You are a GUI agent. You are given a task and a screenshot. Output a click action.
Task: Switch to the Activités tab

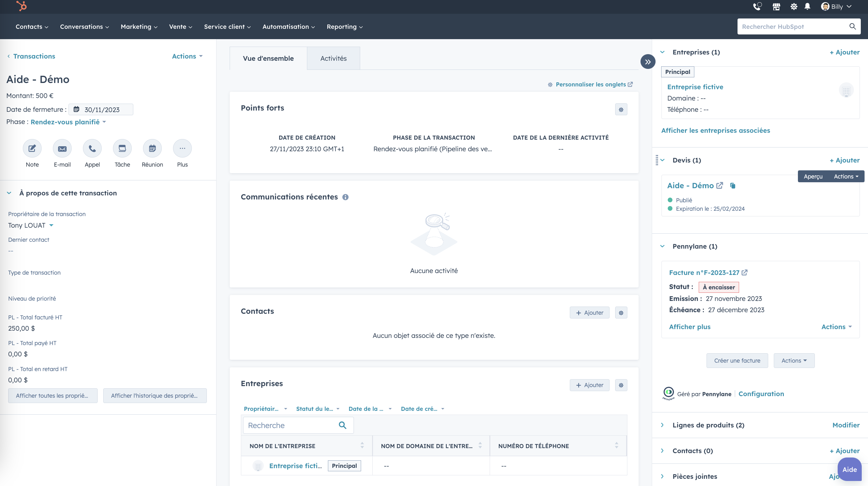coord(333,58)
